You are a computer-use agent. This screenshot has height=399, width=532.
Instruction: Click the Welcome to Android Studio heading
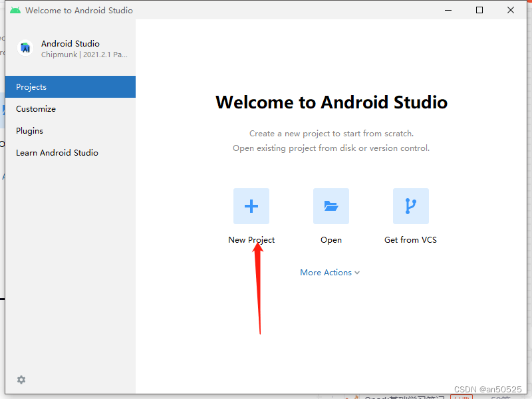click(331, 102)
